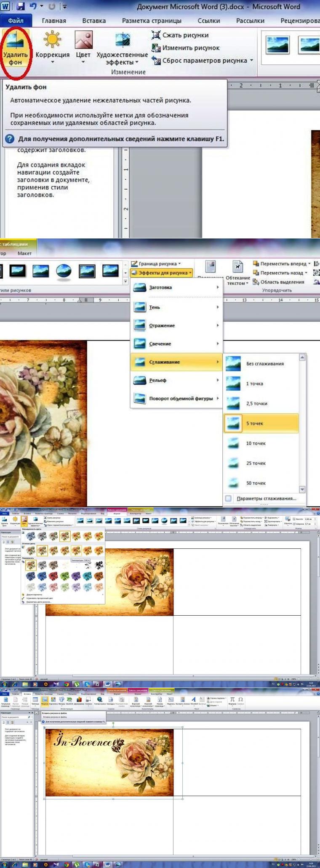The image size is (320, 868).
Task: Click Верхний колонтитул header button
Action: click(136, 702)
